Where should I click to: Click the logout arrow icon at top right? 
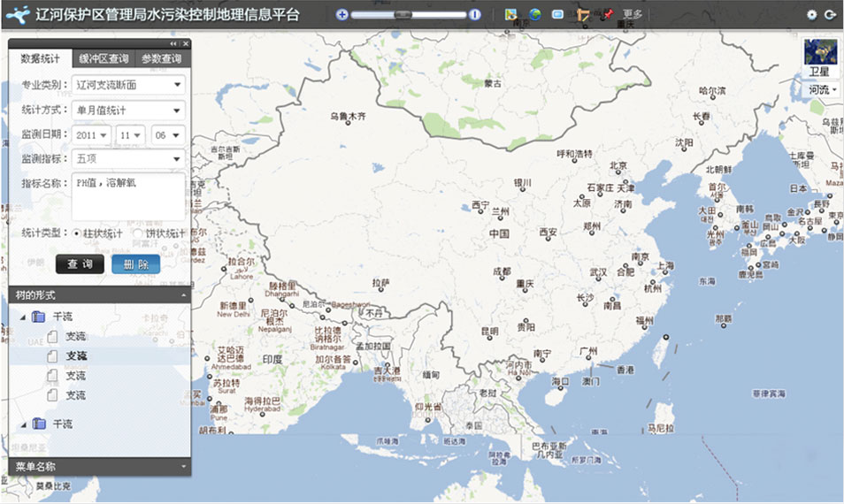point(830,14)
